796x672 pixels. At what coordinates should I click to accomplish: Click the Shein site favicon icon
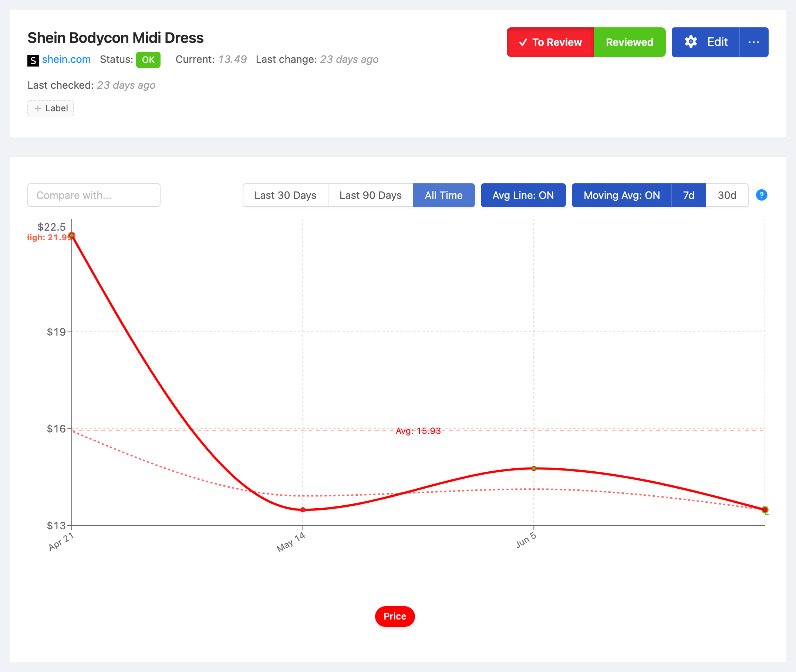33,60
